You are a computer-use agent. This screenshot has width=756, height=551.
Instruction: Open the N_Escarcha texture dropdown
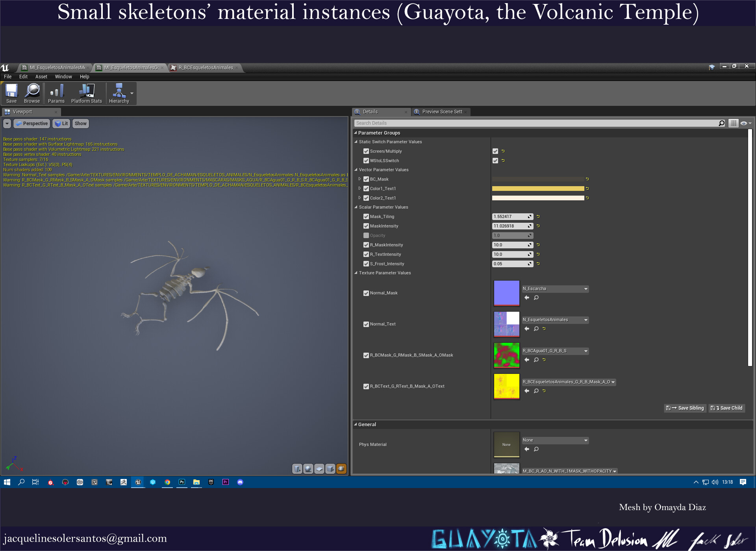[555, 289]
